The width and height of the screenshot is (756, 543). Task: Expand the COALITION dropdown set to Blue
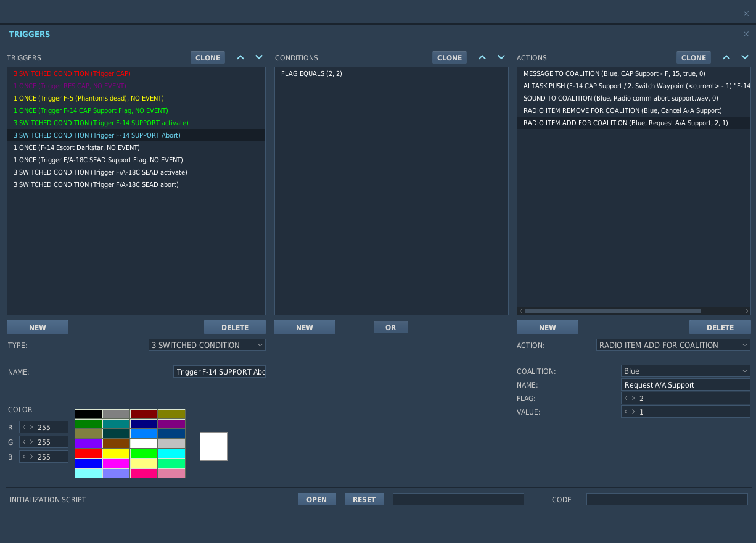point(686,371)
